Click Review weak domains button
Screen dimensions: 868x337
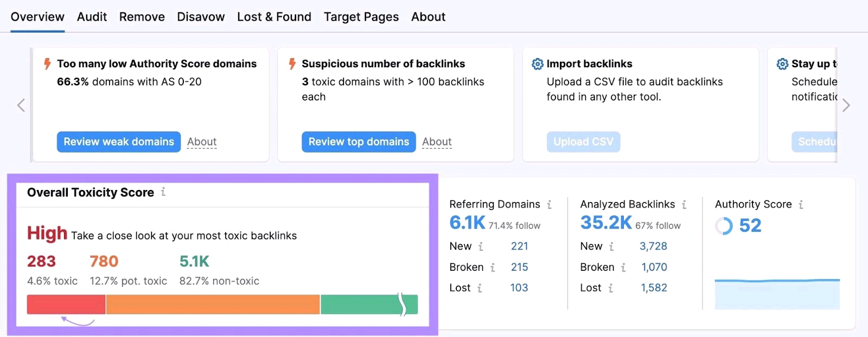pyautogui.click(x=119, y=142)
